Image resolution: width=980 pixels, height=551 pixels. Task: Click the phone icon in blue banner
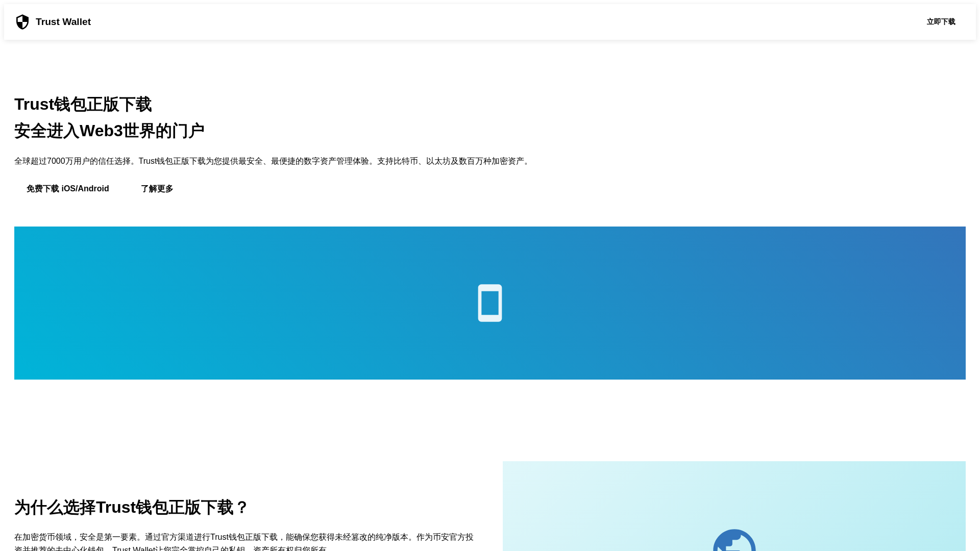pyautogui.click(x=490, y=303)
